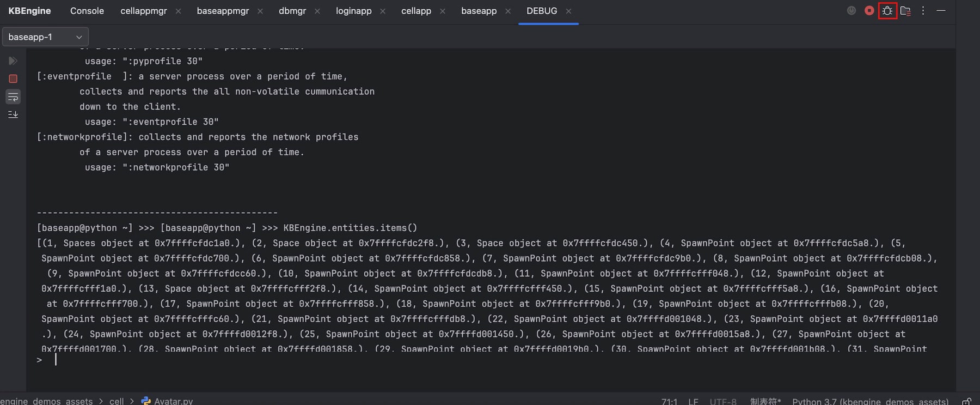Click LF line separator in status bar
980x405 pixels.
pos(693,401)
